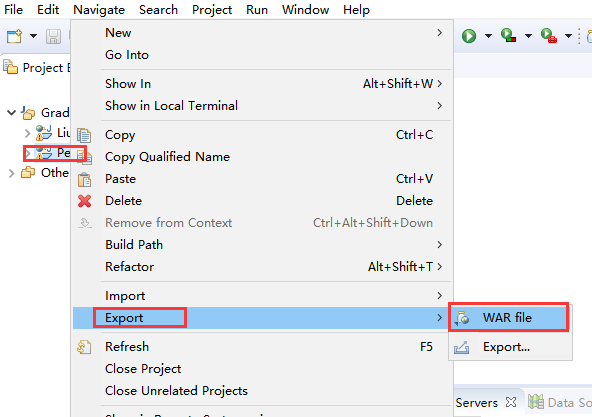
Task: Click the green Run toolbar icon
Action: click(x=469, y=36)
